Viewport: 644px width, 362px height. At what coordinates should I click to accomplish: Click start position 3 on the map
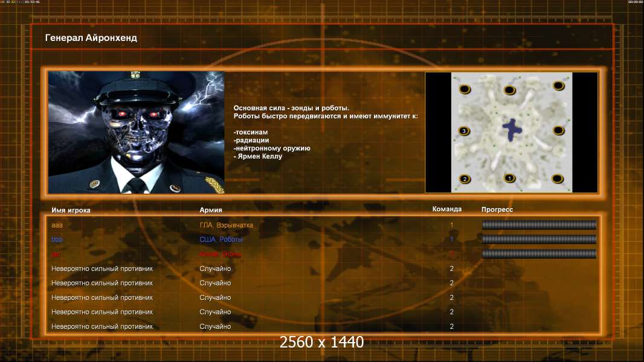[x=464, y=131]
